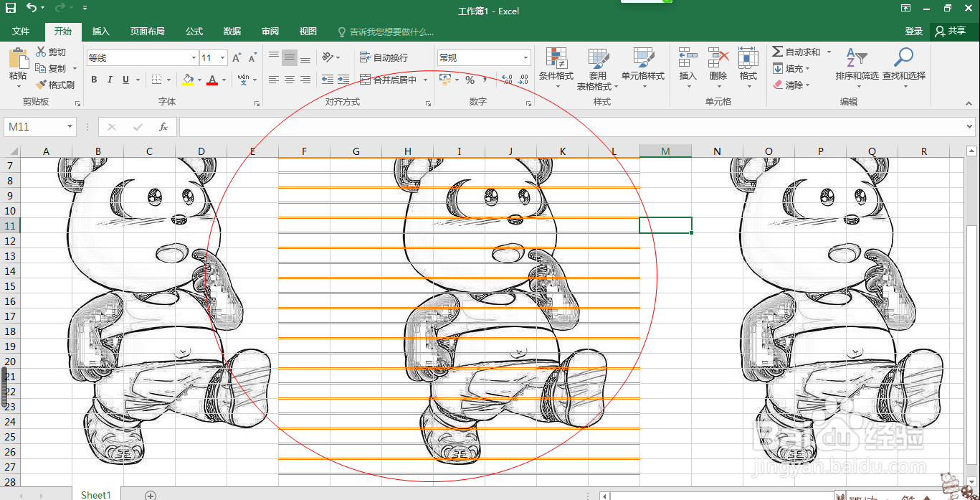Click the Tell me what you want search box
Viewport: 980px width, 500px height.
click(x=386, y=32)
